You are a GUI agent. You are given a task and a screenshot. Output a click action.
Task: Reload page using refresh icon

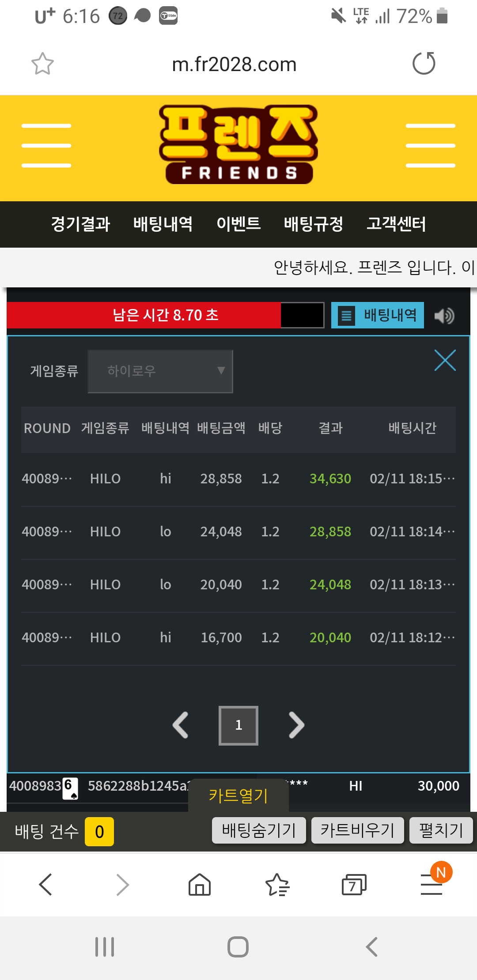coord(424,63)
